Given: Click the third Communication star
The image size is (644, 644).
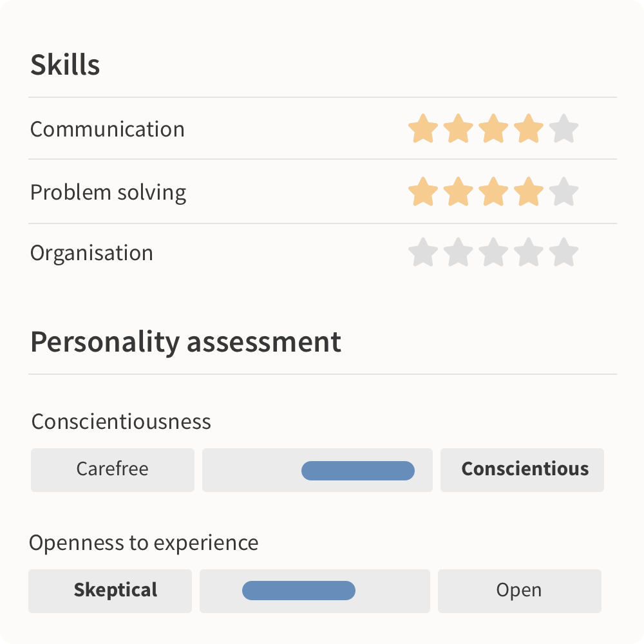Looking at the screenshot, I should coord(493,129).
